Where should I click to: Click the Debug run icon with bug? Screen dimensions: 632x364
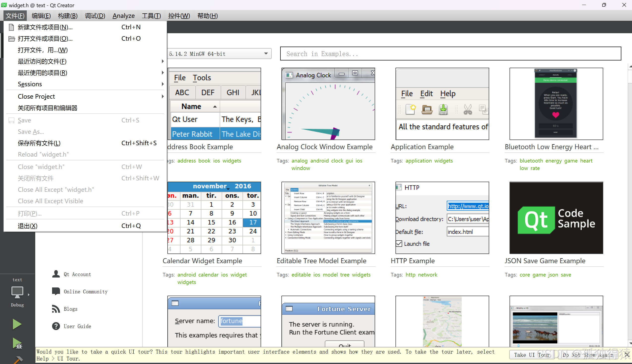pyautogui.click(x=17, y=343)
